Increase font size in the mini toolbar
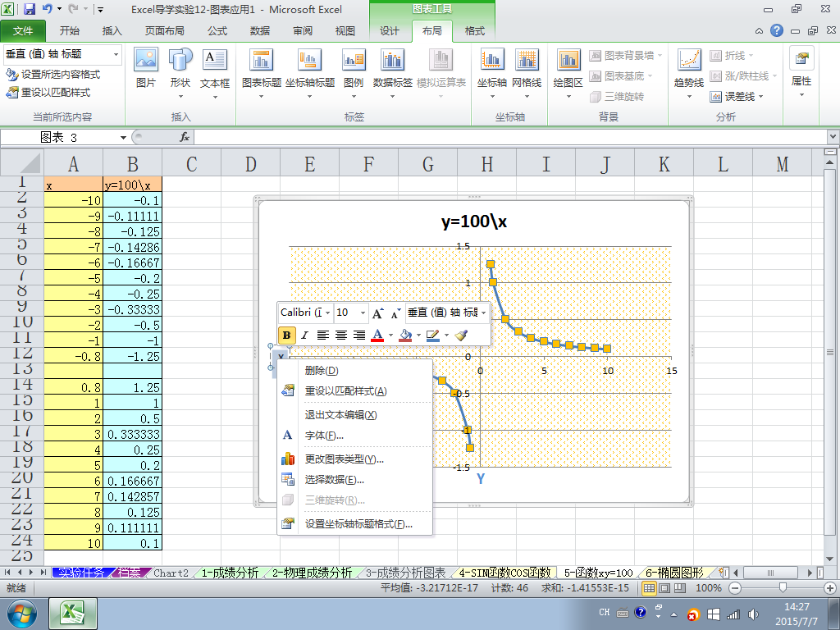 point(377,313)
